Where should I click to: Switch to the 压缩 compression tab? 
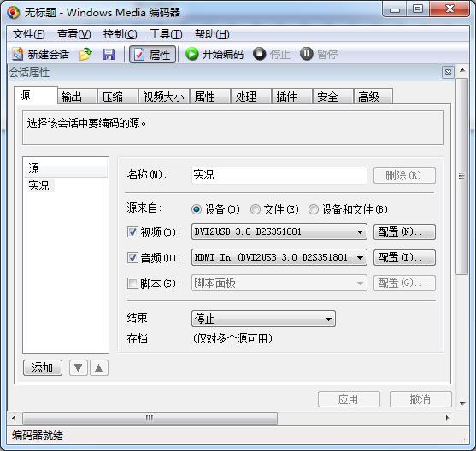[x=118, y=97]
